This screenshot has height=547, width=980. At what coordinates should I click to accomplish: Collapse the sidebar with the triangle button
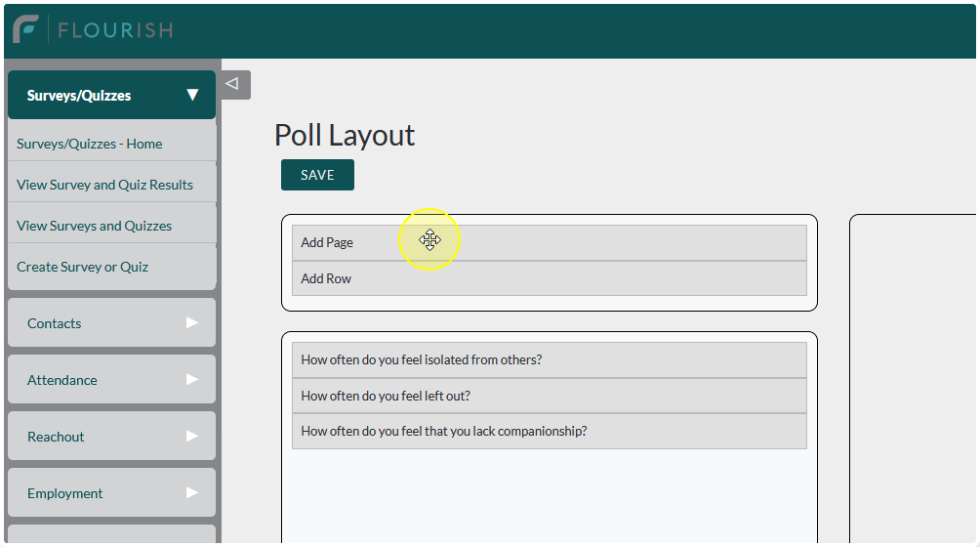click(232, 84)
